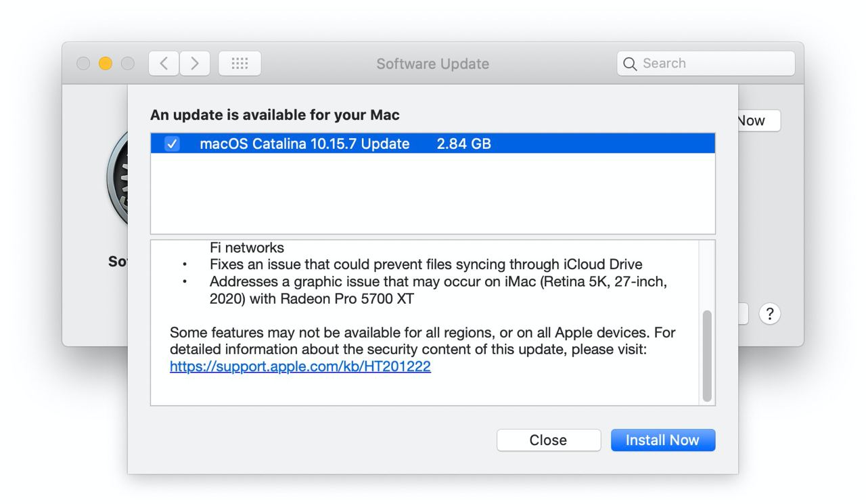Screen dimensions: 866x504
Task: Uncheck the macOS Catalina 10.15.7 Update checkbox
Action: [173, 143]
